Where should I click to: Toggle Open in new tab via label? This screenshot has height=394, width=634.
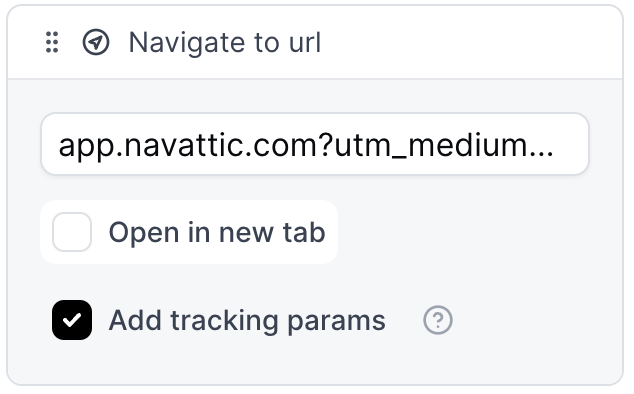pos(217,233)
